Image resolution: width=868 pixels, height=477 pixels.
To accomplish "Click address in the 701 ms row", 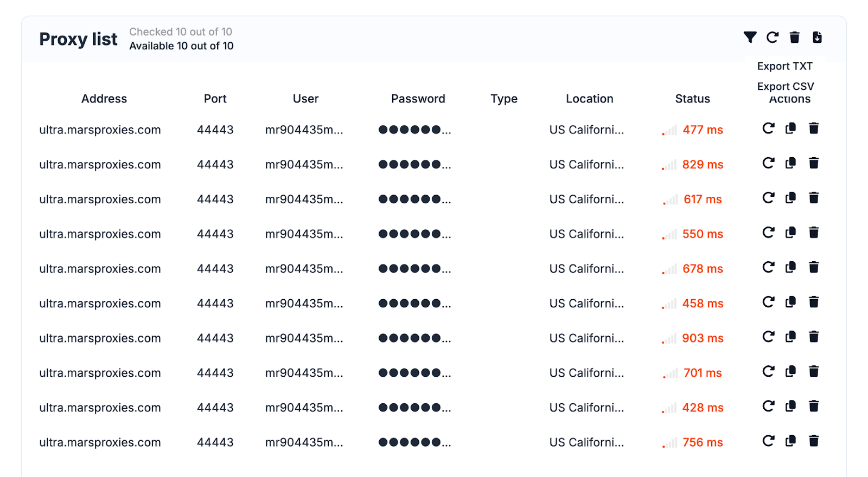I will coord(100,373).
